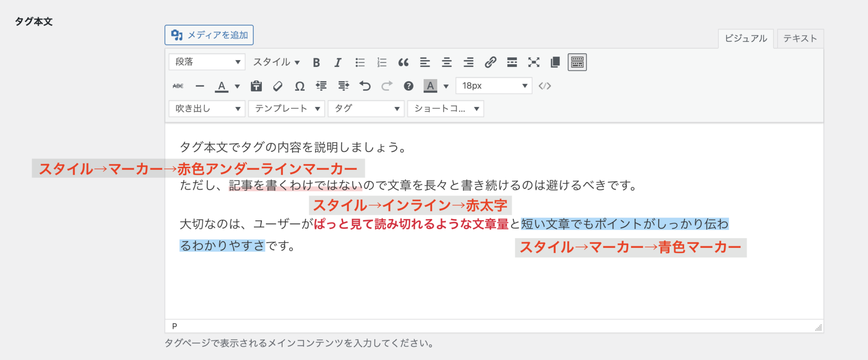
Task: Toggle the toolbar kitchen sink
Action: pos(577,62)
